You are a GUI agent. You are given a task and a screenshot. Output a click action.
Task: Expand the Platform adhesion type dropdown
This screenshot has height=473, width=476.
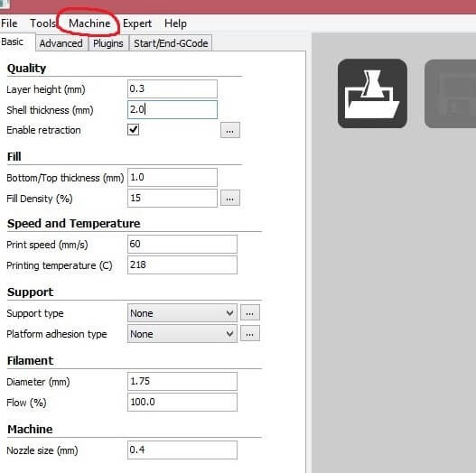tap(182, 334)
